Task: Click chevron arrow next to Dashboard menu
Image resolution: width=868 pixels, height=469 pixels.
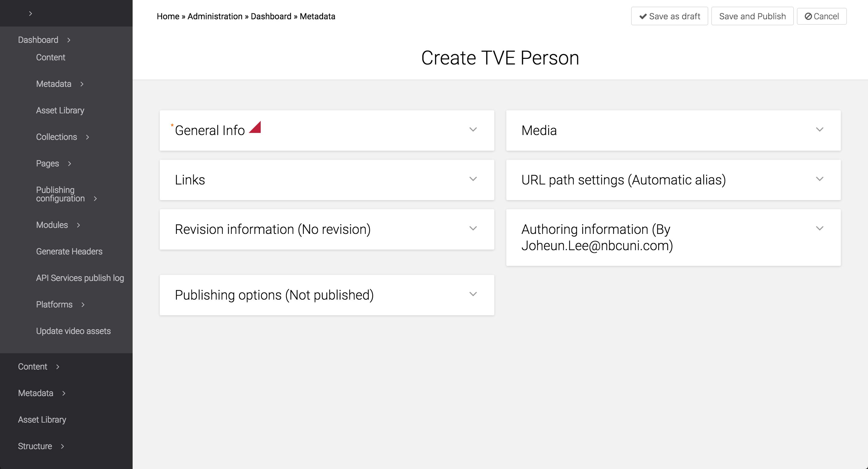Action: pyautogui.click(x=69, y=40)
